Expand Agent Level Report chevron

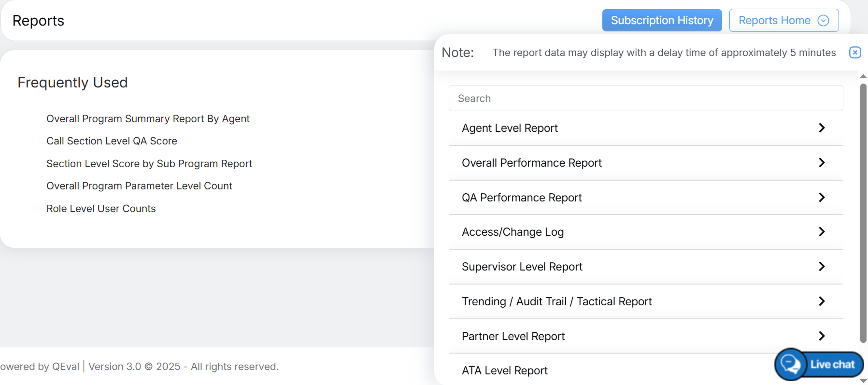(x=821, y=128)
